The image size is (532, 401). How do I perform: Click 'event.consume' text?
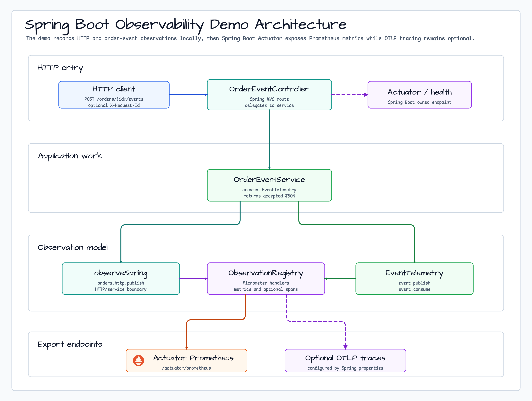(414, 289)
